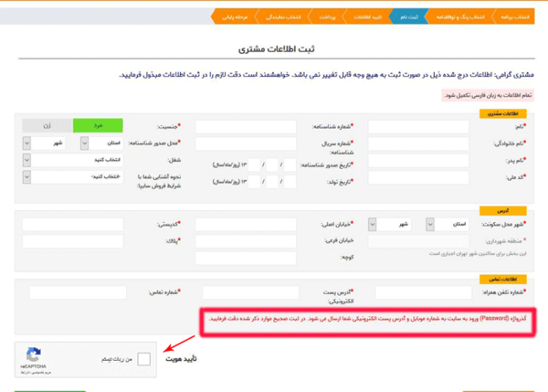Click the گذرواژه (Password) warning message
Image resolution: width=548 pixels, height=392 pixels.
coord(368,319)
